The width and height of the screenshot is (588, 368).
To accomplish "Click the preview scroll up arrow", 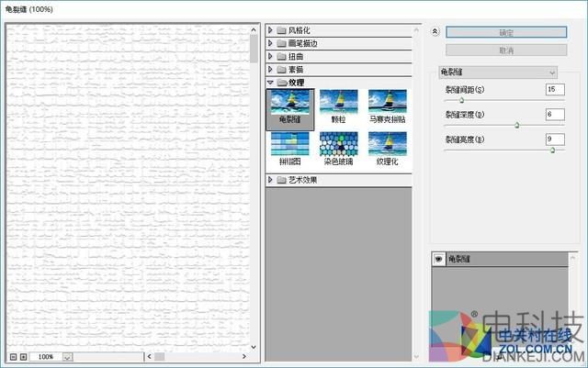I will pos(254,29).
